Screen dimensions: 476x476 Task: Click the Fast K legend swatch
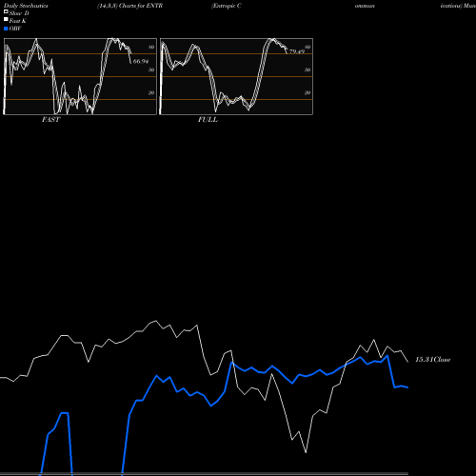[6, 19]
